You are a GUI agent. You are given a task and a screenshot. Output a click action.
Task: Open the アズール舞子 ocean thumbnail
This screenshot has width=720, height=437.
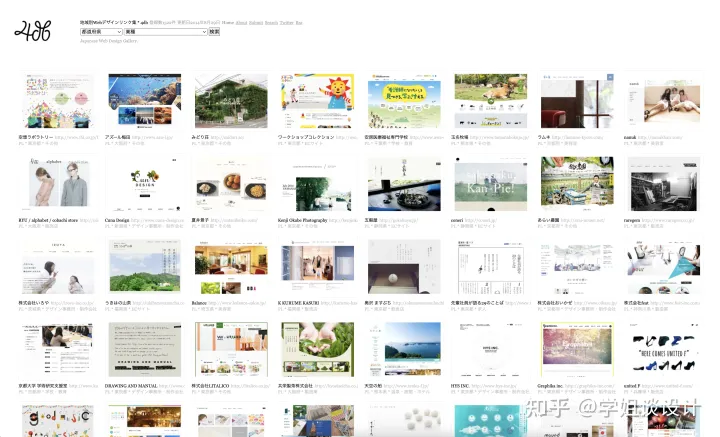[x=145, y=101]
